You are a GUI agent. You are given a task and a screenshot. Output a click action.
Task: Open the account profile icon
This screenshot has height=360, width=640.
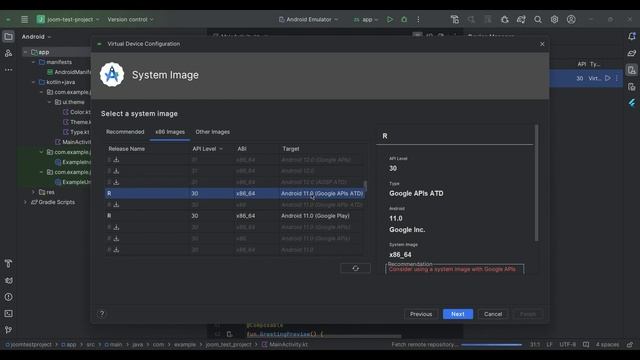pyautogui.click(x=571, y=19)
